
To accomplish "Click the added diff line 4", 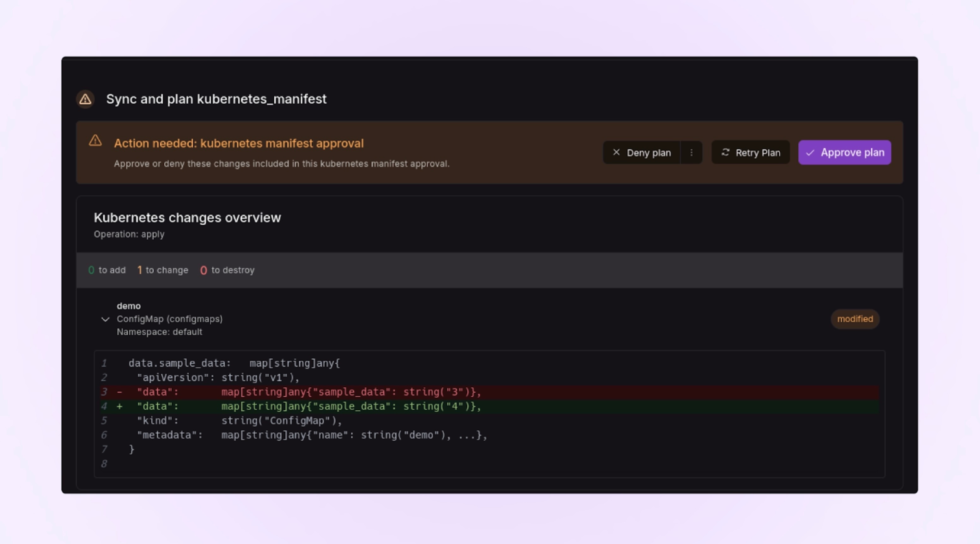I will tap(309, 406).
